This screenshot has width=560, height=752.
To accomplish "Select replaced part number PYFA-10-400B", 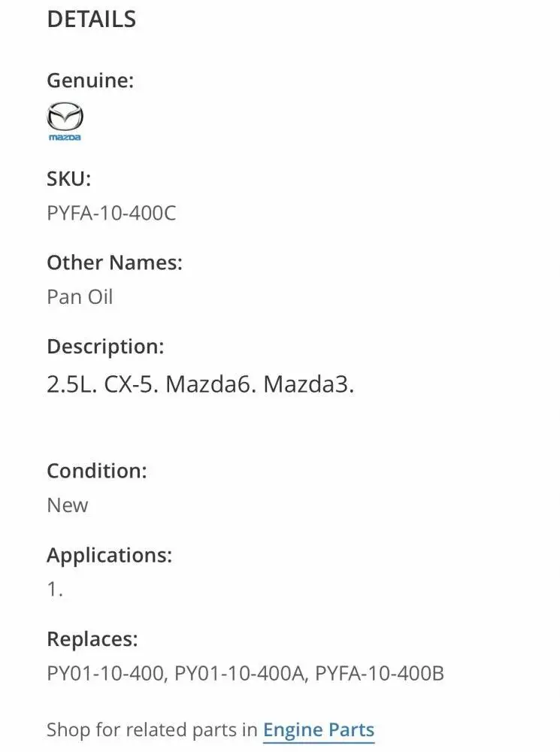I will tap(379, 674).
